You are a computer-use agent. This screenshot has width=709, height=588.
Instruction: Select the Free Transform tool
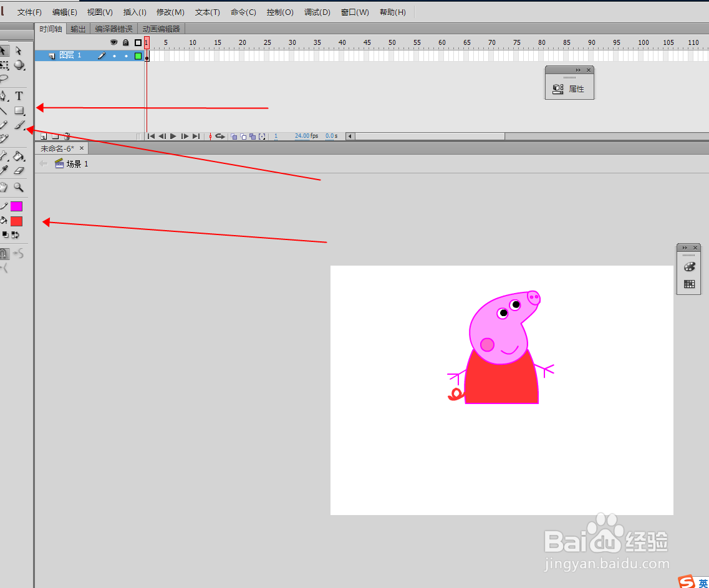4,65
